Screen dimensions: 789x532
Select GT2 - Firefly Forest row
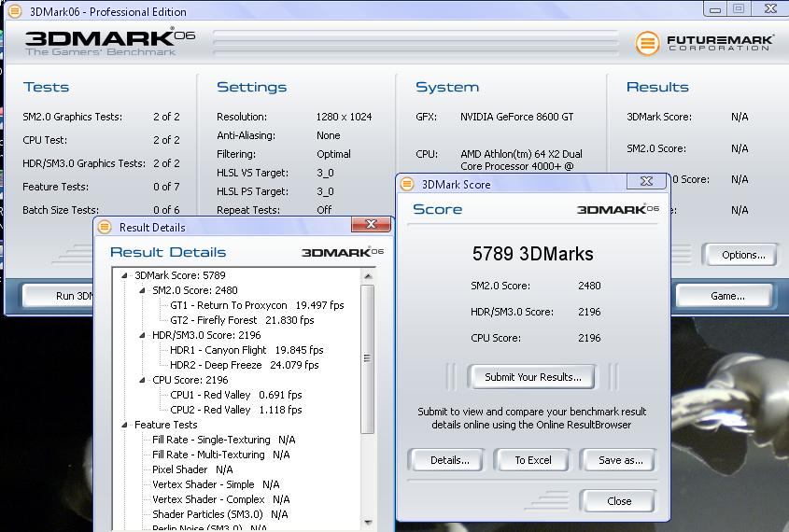pos(242,320)
